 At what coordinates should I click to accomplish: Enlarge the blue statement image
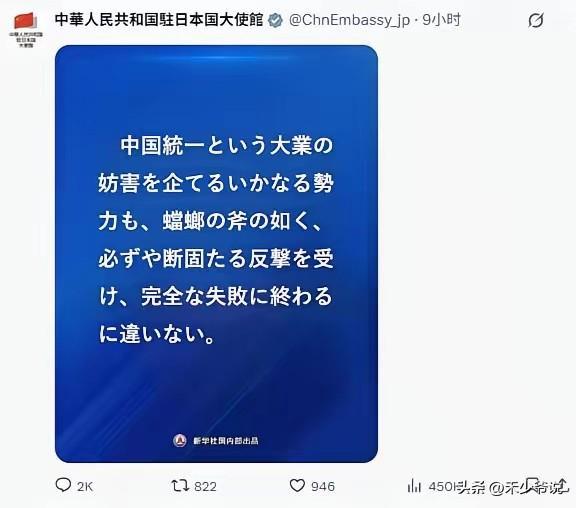(x=216, y=253)
